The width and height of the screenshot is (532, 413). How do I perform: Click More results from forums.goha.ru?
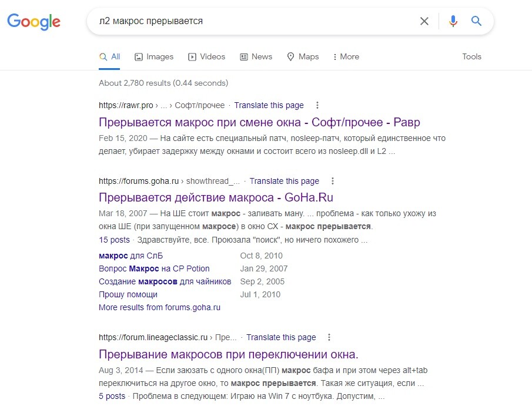159,307
